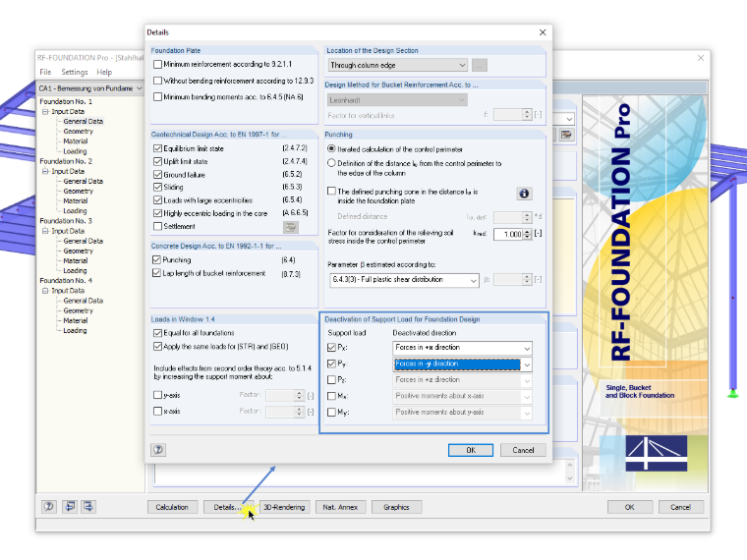Toggle Equal for all foundations
Screen dimensions: 747x560
157,333
